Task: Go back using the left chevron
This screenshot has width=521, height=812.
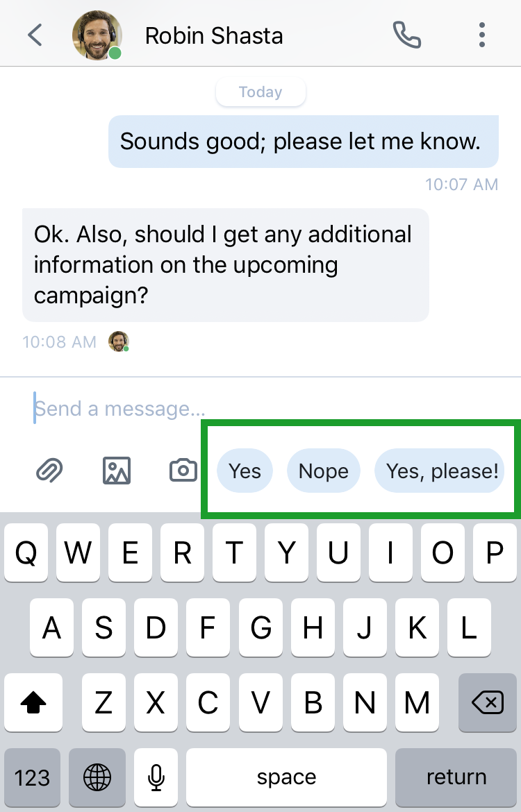Action: coord(35,35)
